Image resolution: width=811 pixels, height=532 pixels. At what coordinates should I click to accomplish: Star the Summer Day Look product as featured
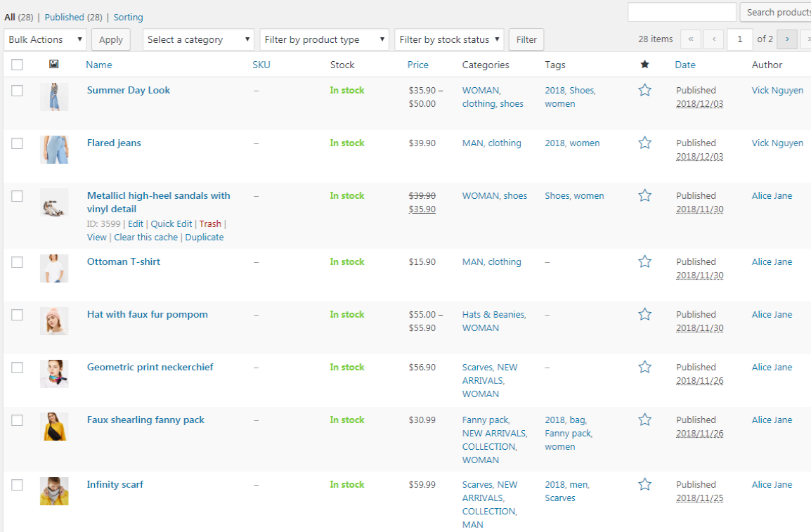click(644, 90)
